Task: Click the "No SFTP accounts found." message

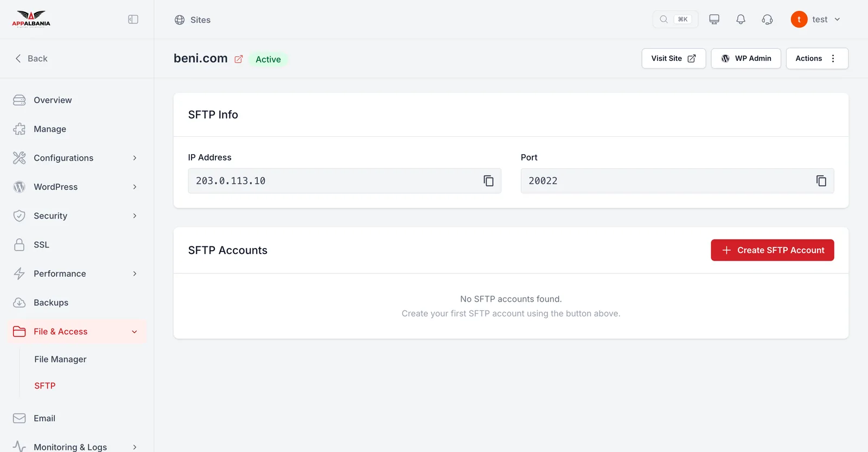Action: coord(511,299)
